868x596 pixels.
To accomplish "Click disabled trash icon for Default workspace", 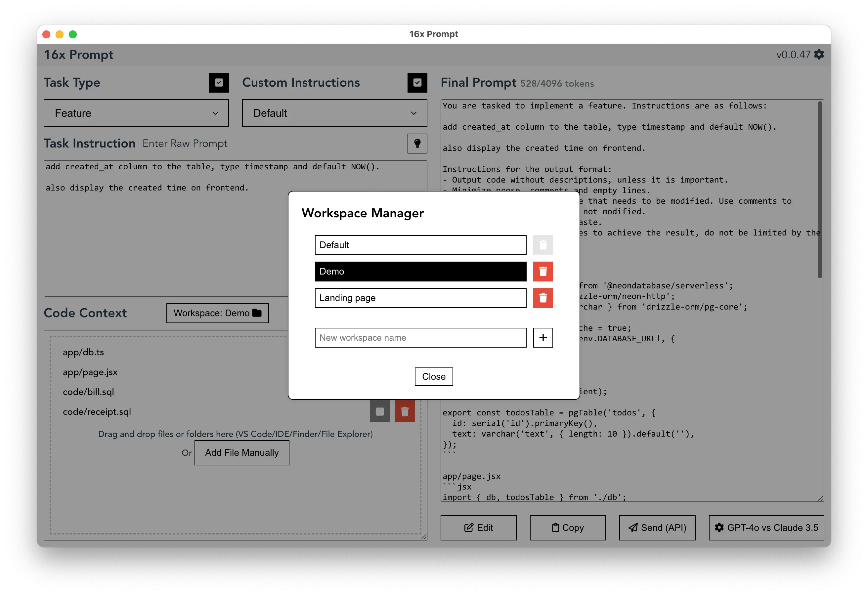I will [543, 245].
